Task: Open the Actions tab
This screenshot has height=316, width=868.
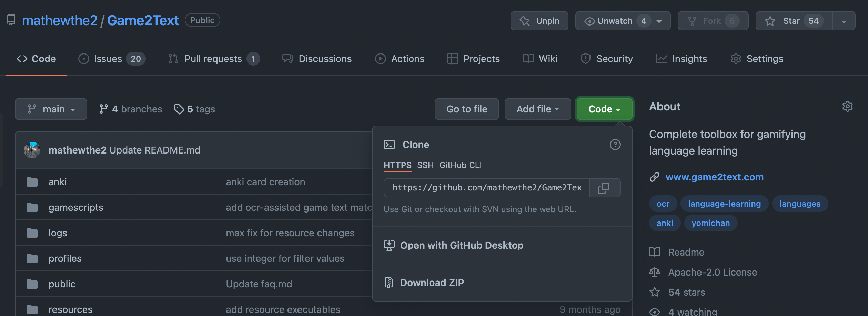Action: (x=400, y=59)
